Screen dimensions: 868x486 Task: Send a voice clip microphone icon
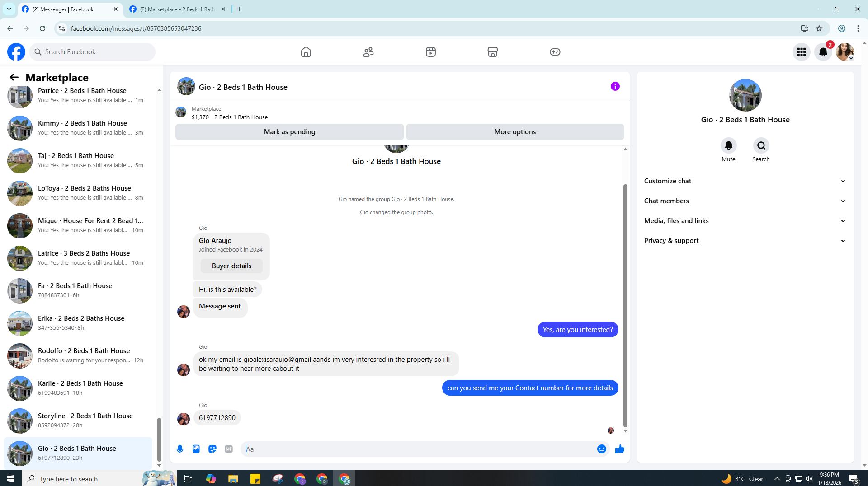tap(180, 449)
